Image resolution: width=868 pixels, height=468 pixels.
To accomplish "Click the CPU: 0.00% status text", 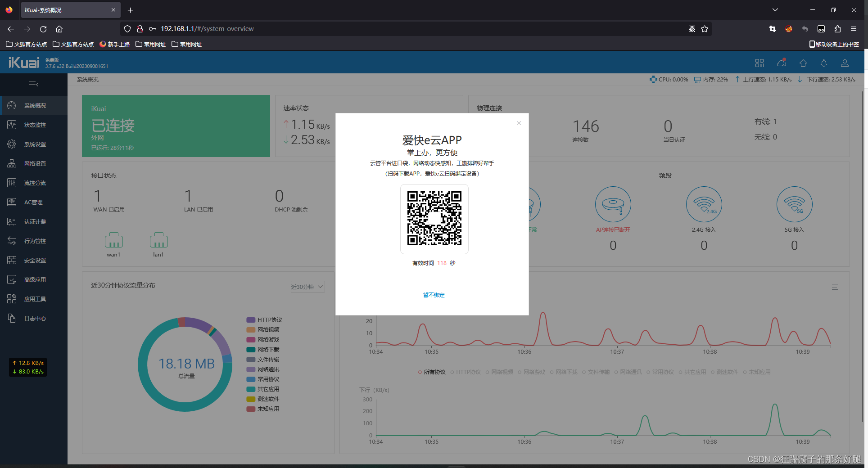I will 669,80.
